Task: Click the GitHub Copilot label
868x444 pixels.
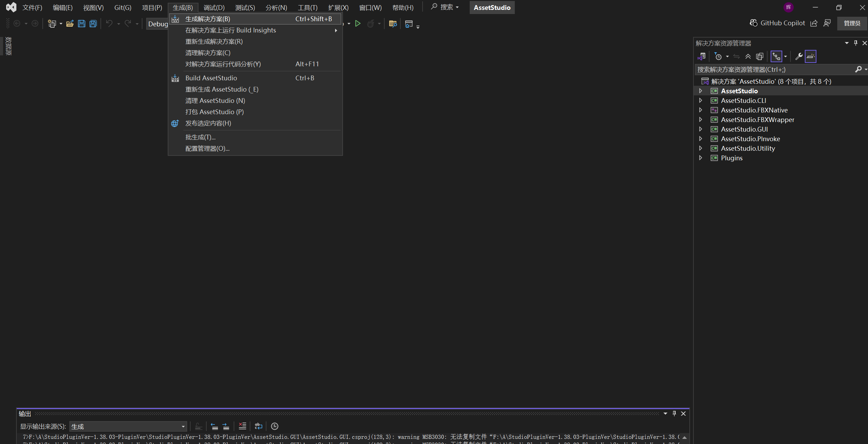Action: (x=783, y=23)
